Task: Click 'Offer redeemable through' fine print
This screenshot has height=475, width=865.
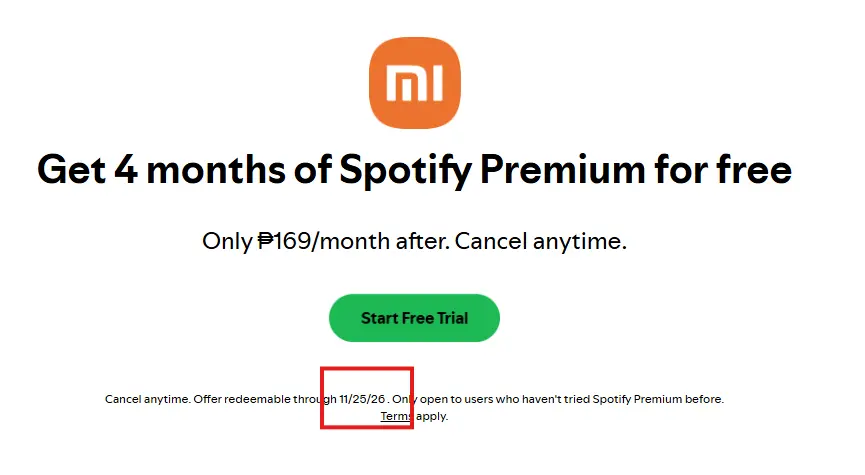Action: coord(265,399)
